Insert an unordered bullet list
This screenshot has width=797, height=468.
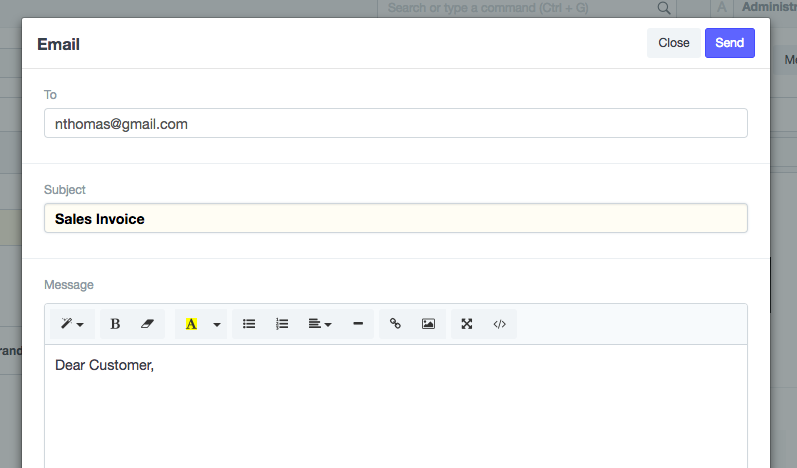click(x=249, y=324)
